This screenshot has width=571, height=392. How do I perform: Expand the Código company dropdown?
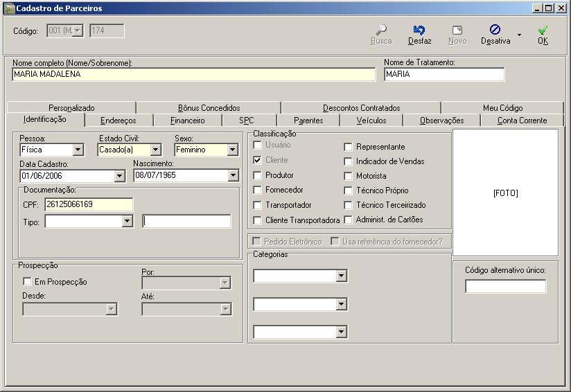pos(78,31)
